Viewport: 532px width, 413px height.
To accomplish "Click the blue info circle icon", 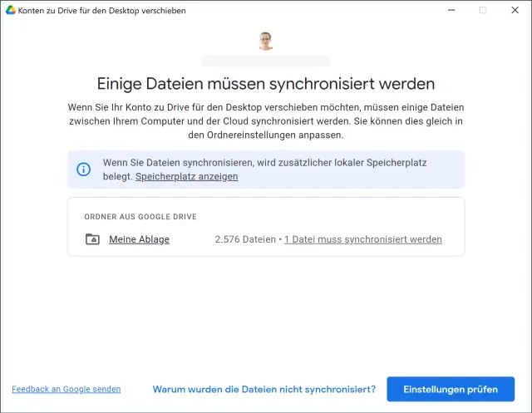I will [x=83, y=170].
